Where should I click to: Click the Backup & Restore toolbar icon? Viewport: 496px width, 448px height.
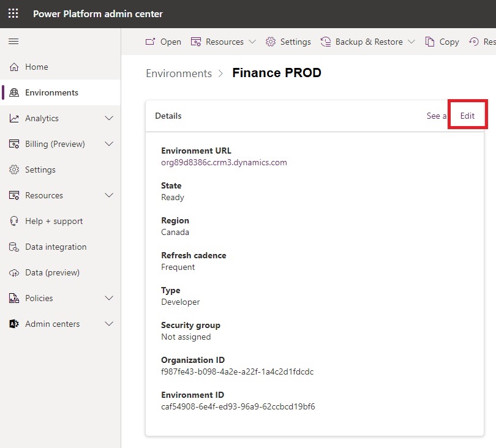[326, 42]
